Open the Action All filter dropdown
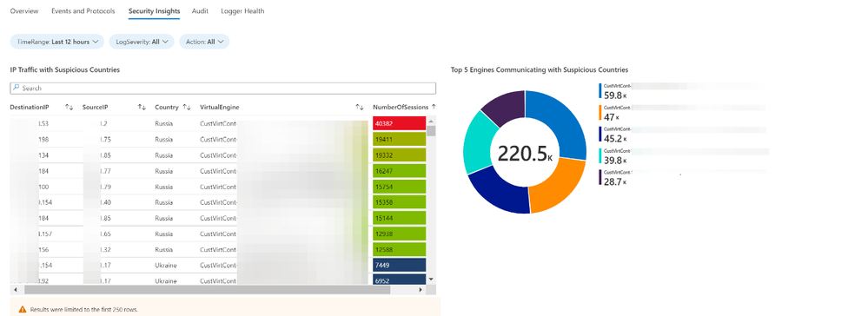 (x=204, y=42)
